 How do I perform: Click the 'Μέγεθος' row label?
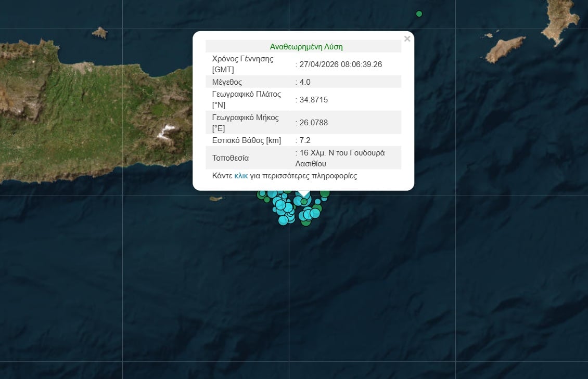[x=227, y=82]
